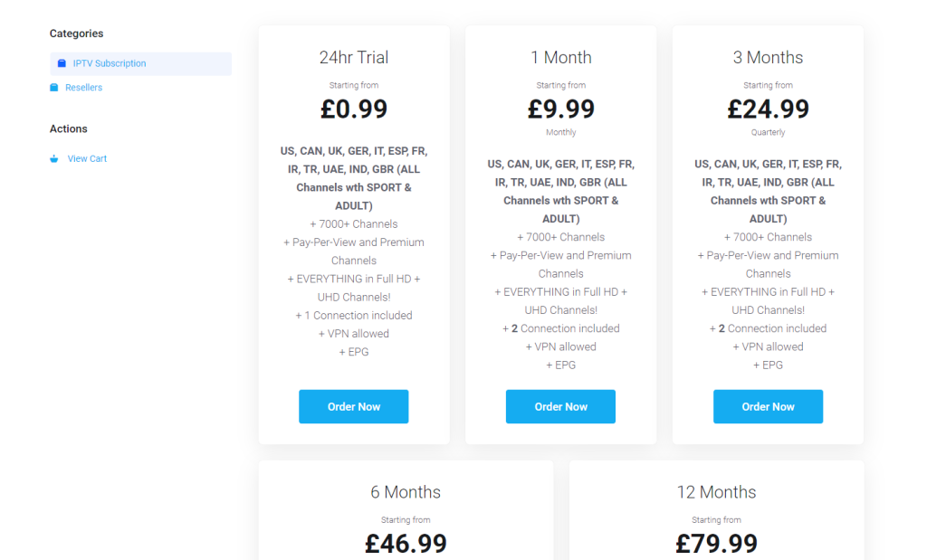Click the View Cart basket icon
Viewport: 927px width, 560px height.
click(53, 158)
